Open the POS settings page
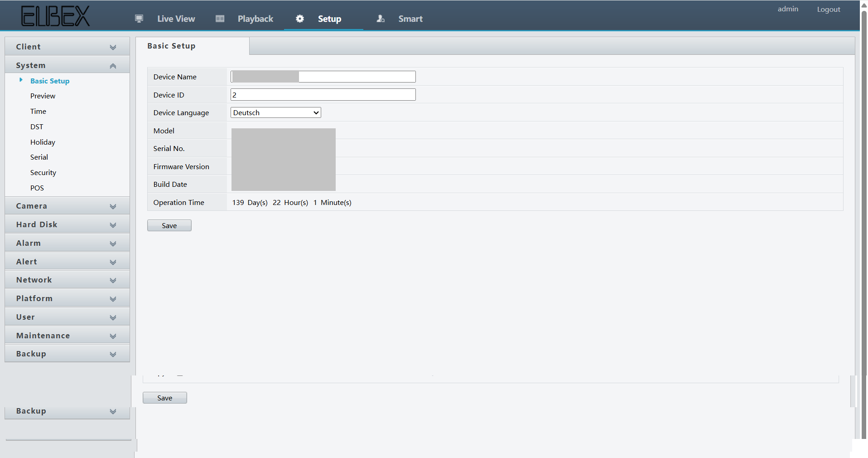The height and width of the screenshot is (458, 868). point(37,188)
